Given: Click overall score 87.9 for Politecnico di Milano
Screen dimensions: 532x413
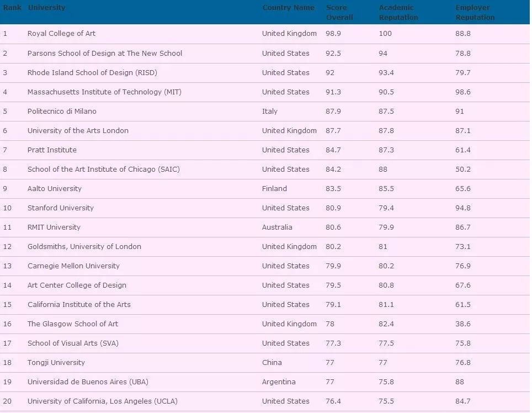Looking at the screenshot, I should [x=333, y=112].
